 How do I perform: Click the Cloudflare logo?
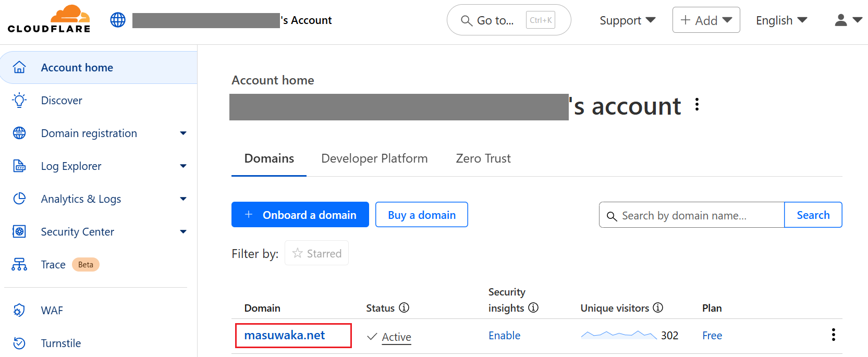49,19
